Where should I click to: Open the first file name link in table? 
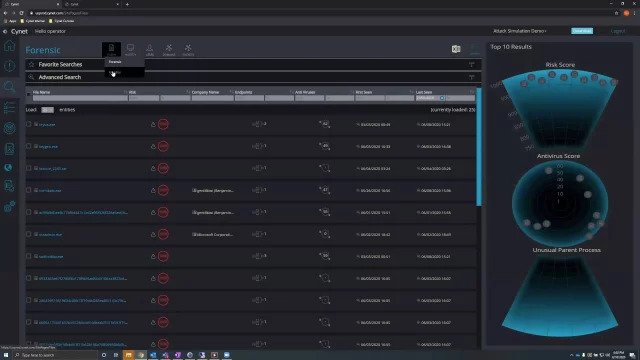(47, 124)
